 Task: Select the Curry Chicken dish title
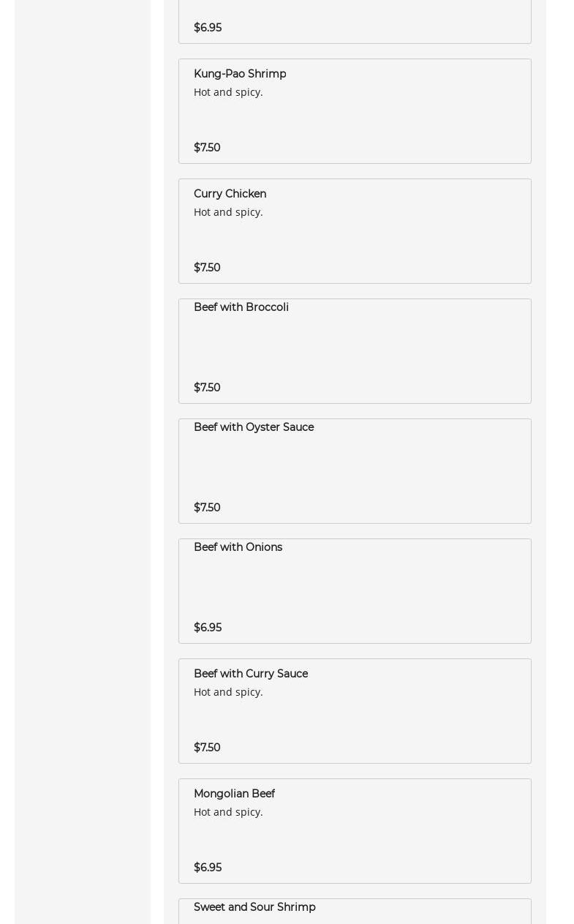(x=230, y=194)
